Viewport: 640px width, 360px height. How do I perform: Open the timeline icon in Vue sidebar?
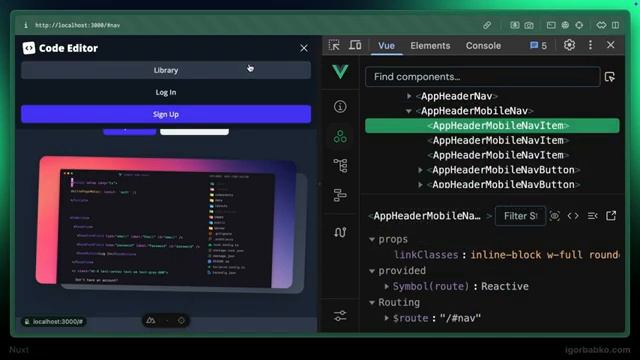[340, 195]
